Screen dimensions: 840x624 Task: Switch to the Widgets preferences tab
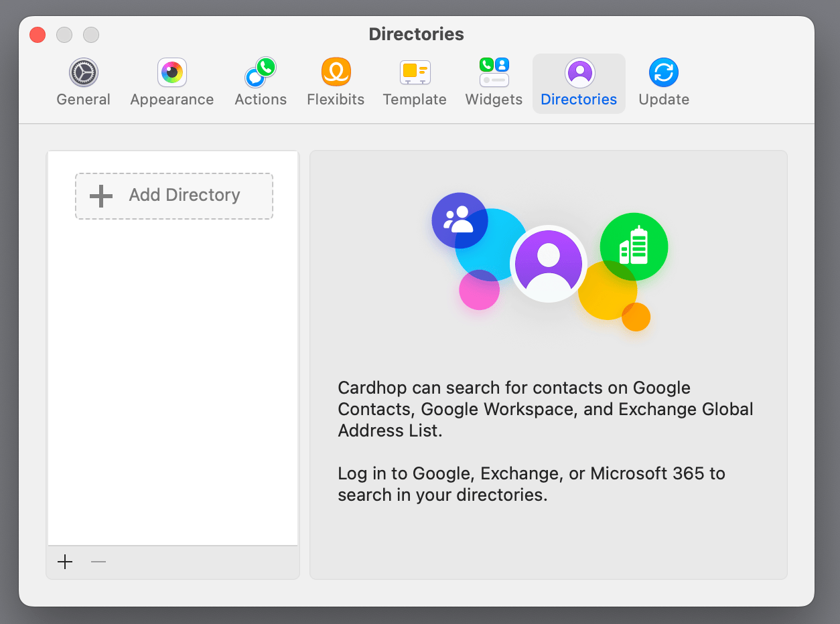pyautogui.click(x=494, y=84)
